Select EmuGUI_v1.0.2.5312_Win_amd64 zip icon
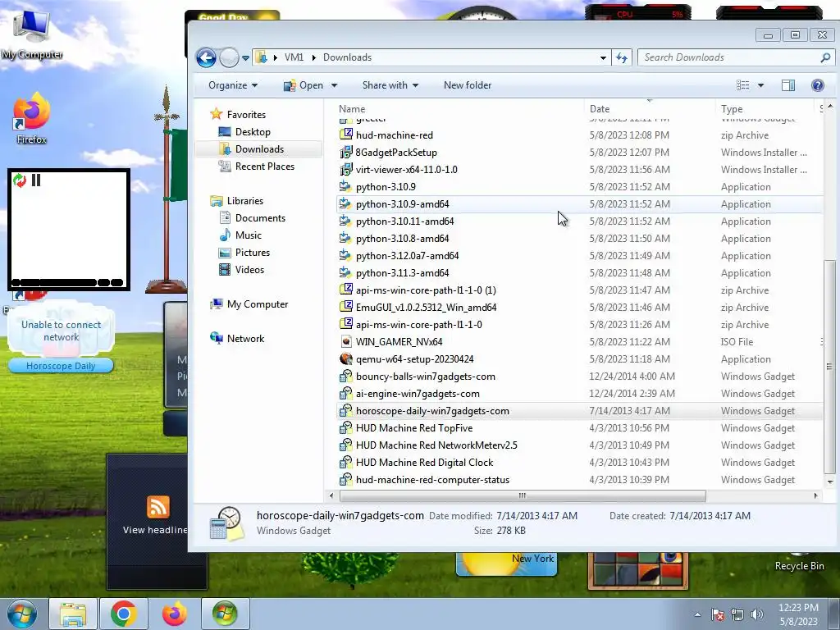840x630 pixels. point(346,307)
